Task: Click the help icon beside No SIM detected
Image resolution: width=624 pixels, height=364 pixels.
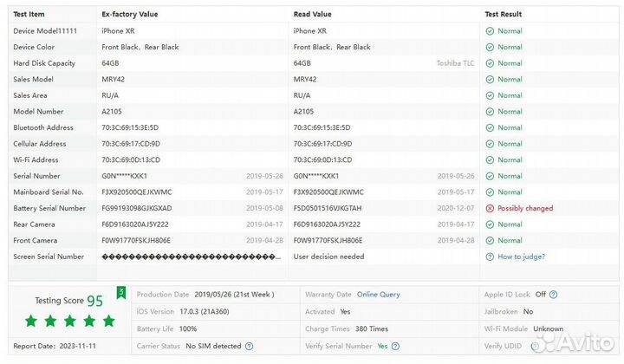Action: [249, 346]
